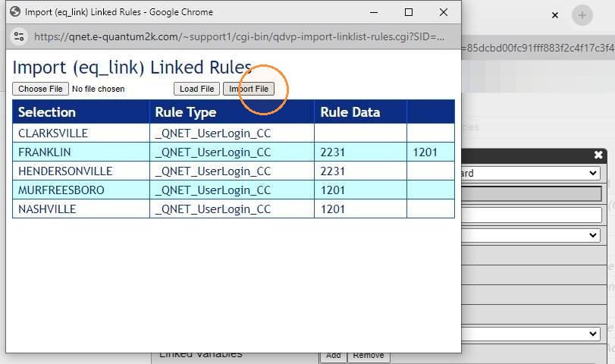Close the background browser tab
615x364 pixels.
[554, 15]
